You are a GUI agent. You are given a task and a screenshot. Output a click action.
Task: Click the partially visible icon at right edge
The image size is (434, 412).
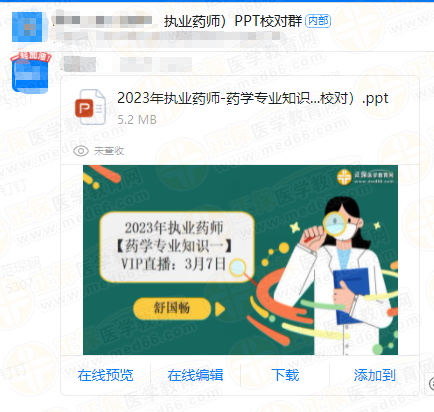tap(431, 384)
